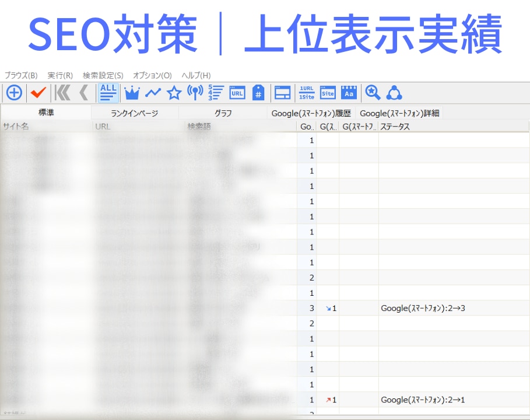Sort by the G(スマートフ.. column header

359,127
